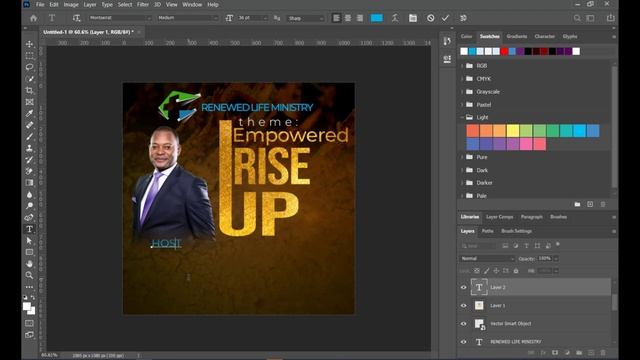Toggle lock transparent pixels

tap(476, 271)
